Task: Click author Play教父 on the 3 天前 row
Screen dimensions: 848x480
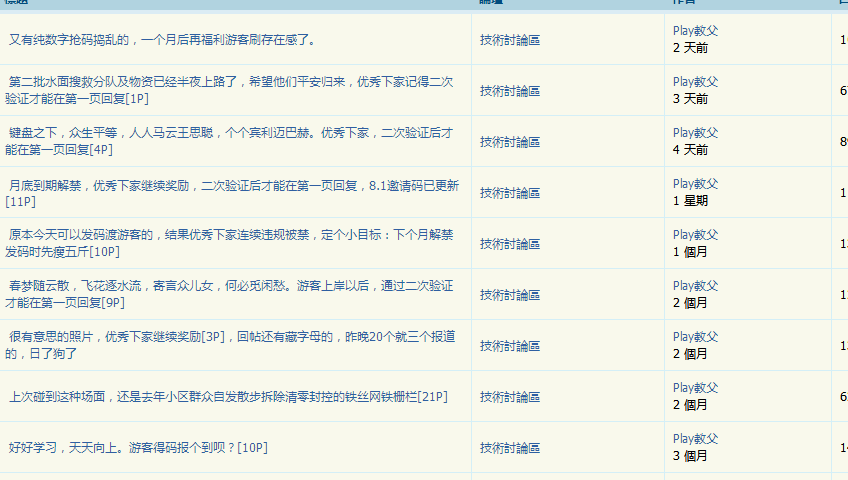Action: click(x=696, y=82)
